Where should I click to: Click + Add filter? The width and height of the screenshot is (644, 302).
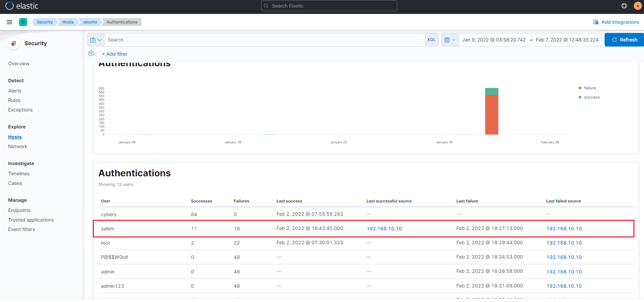click(115, 54)
